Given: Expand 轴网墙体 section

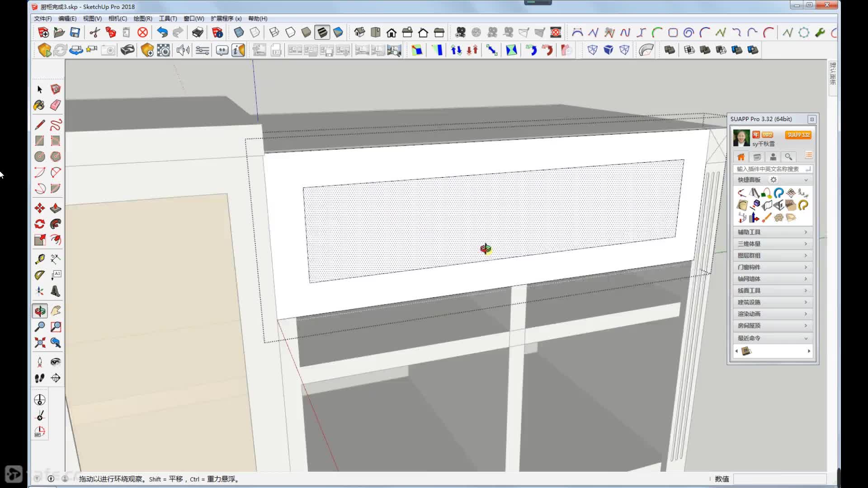Looking at the screenshot, I should (x=773, y=279).
